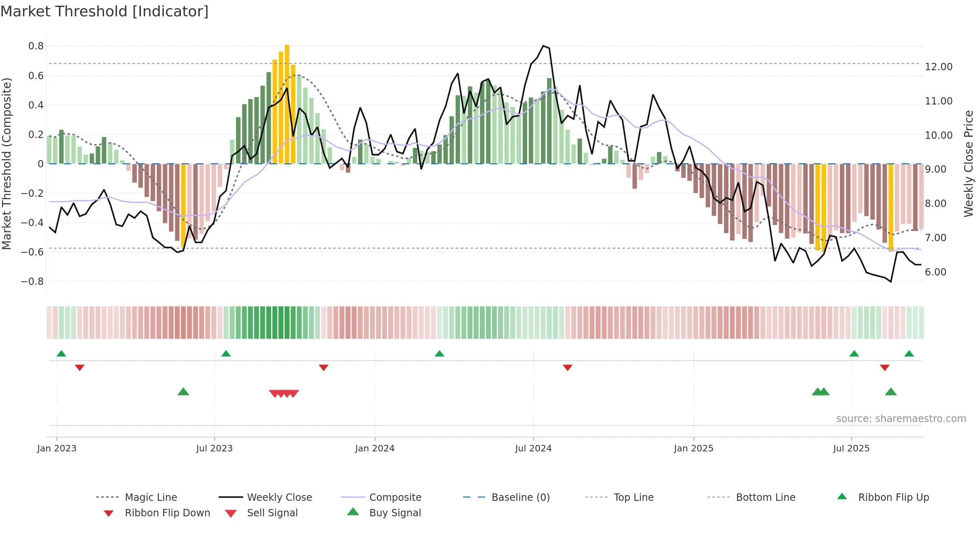Click the dark green ribbon segment in September 2023

(x=287, y=322)
